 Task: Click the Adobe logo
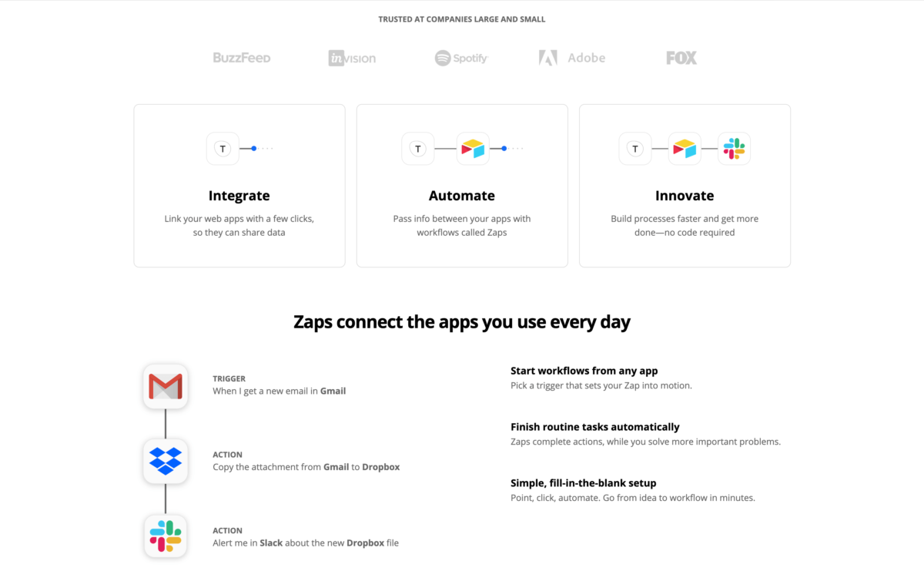tap(572, 58)
